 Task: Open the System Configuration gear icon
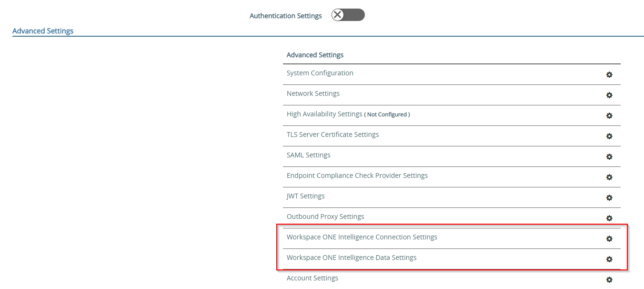pos(609,74)
